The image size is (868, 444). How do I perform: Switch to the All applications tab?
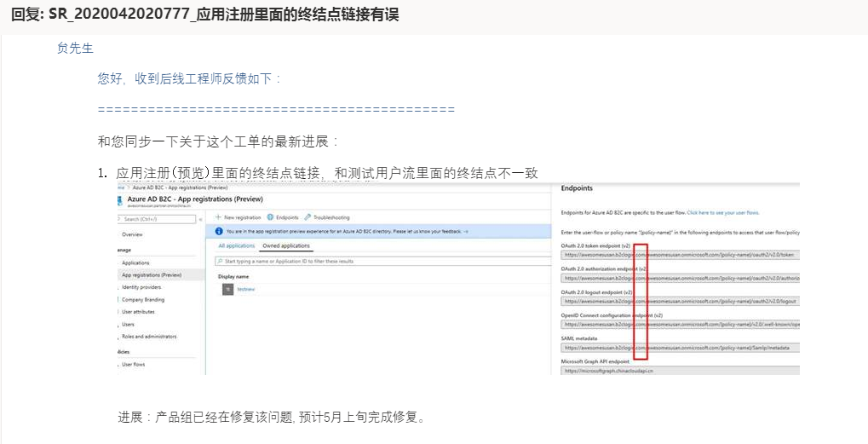236,245
